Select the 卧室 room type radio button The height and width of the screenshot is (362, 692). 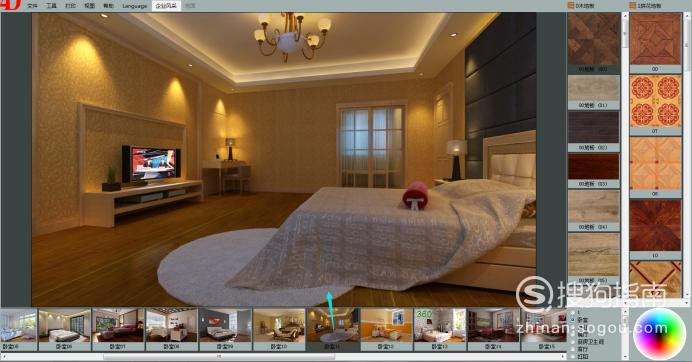(573, 320)
